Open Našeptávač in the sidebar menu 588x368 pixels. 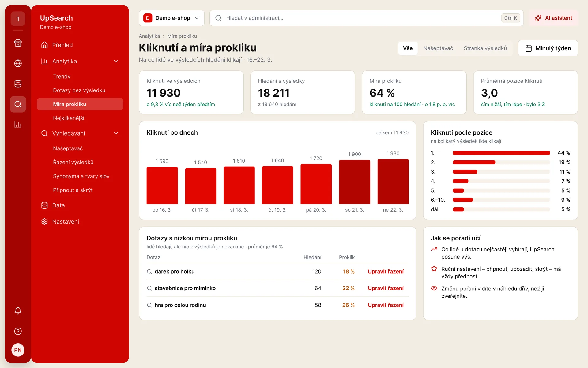point(80,148)
